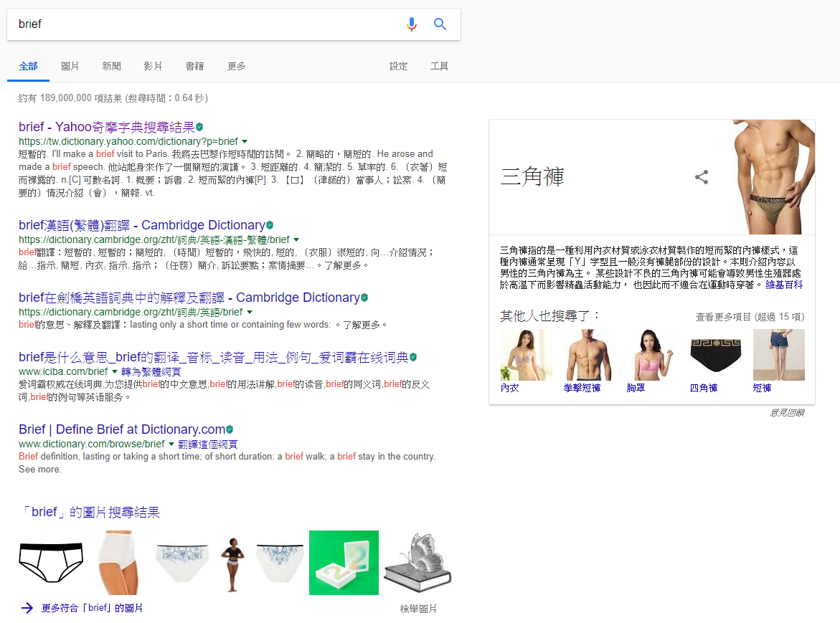Click shield icon beside 爱词霸在线词典 result
This screenshot has width=840, height=623.
point(413,357)
